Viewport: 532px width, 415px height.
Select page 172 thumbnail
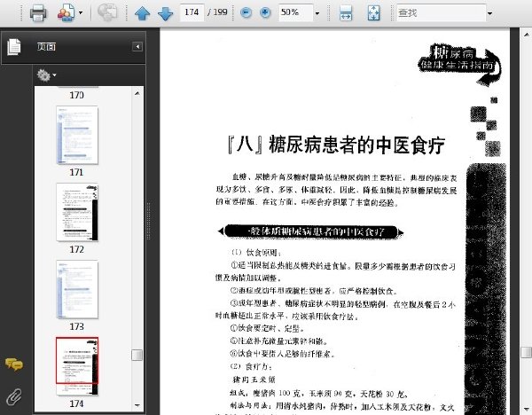(77, 212)
